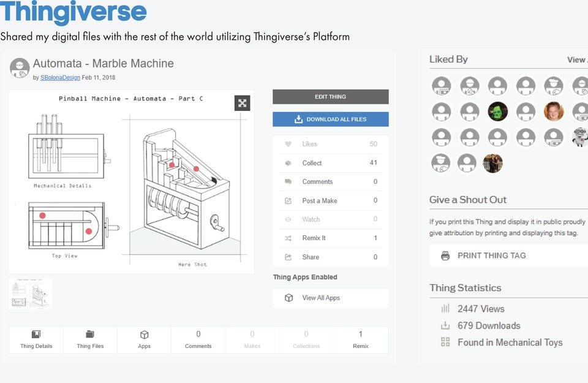The image size is (588, 383).
Task: Click the Post a Make label
Action: [x=320, y=200]
